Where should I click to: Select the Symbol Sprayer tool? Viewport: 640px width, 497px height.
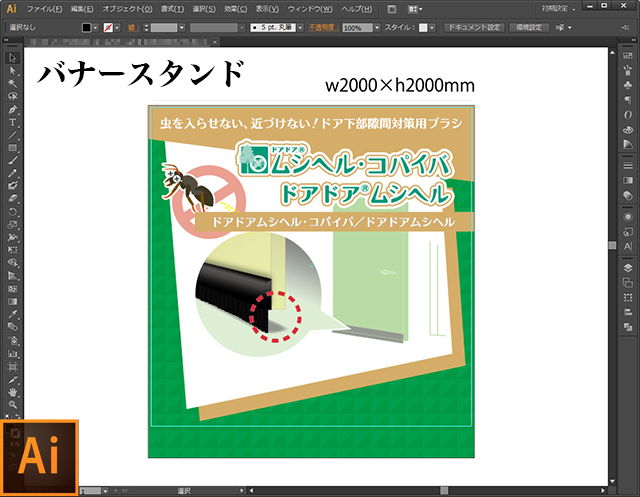[x=13, y=340]
